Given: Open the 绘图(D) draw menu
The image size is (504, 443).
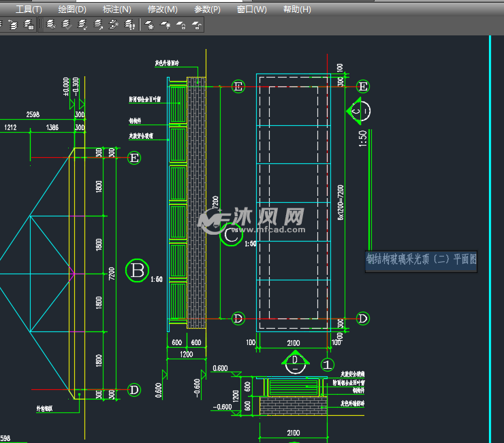Looking at the screenshot, I should (x=72, y=10).
